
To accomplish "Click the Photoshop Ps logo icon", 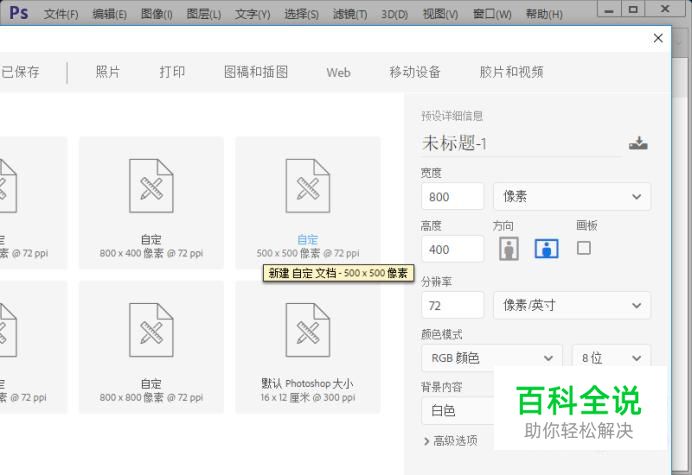I will click(x=19, y=13).
